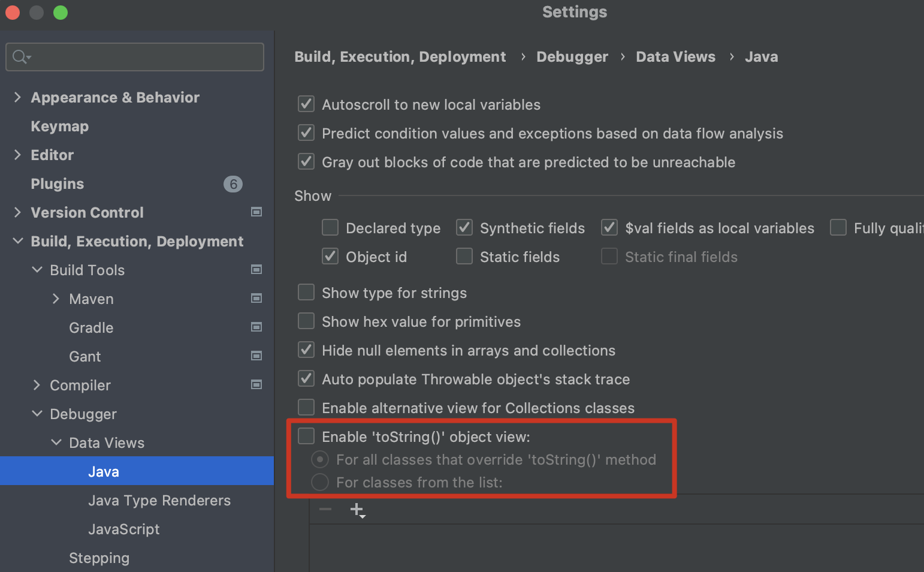Click project-level icon beside Version Control

[x=256, y=212]
